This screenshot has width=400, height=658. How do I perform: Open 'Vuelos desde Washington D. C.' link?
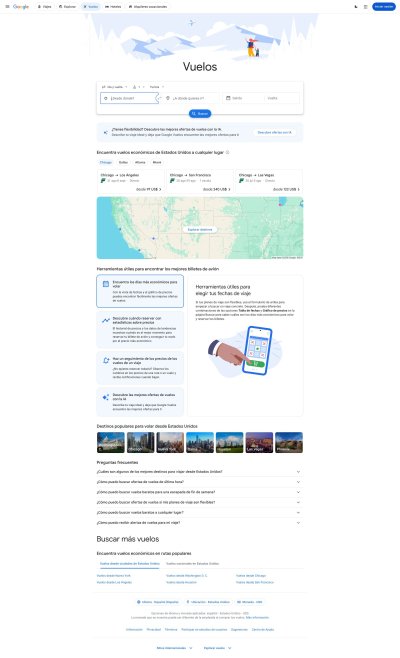(x=186, y=576)
